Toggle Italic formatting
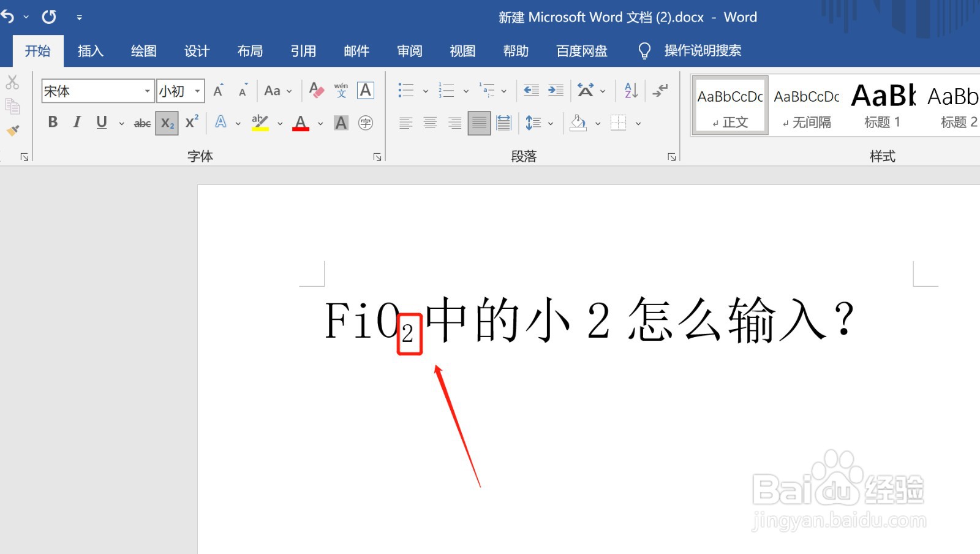 click(77, 123)
